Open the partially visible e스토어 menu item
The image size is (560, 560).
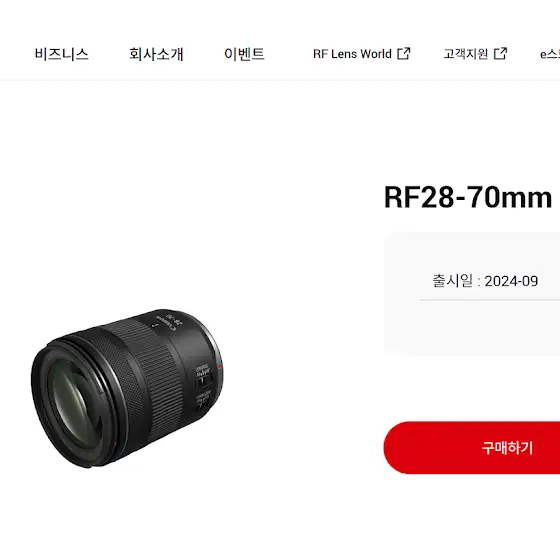coord(550,54)
